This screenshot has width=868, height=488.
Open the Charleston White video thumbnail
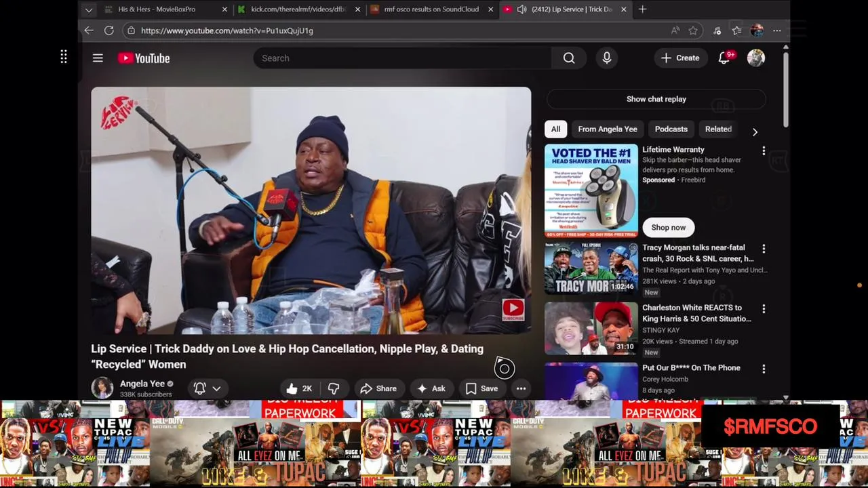click(591, 329)
